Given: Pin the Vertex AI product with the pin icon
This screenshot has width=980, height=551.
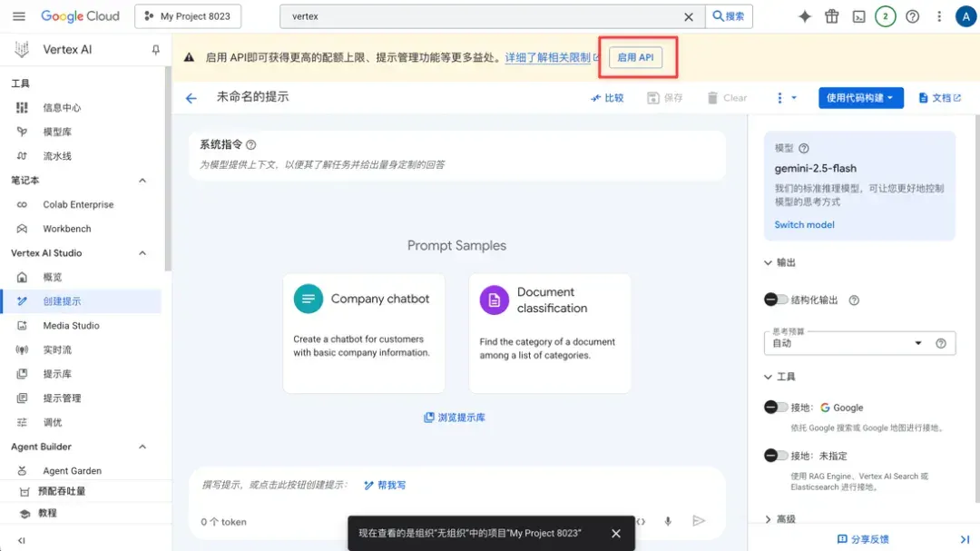Looking at the screenshot, I should coord(156,49).
